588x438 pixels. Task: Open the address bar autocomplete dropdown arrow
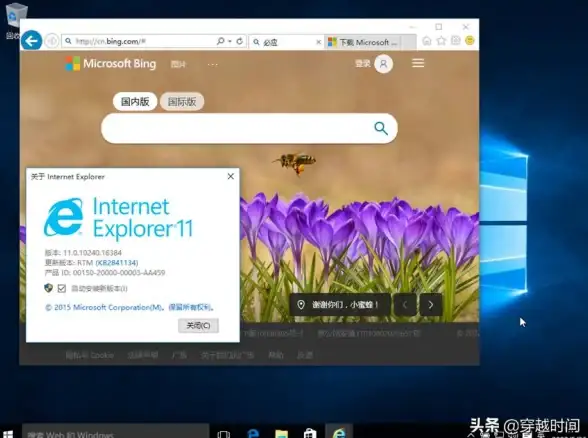pyautogui.click(x=230, y=41)
